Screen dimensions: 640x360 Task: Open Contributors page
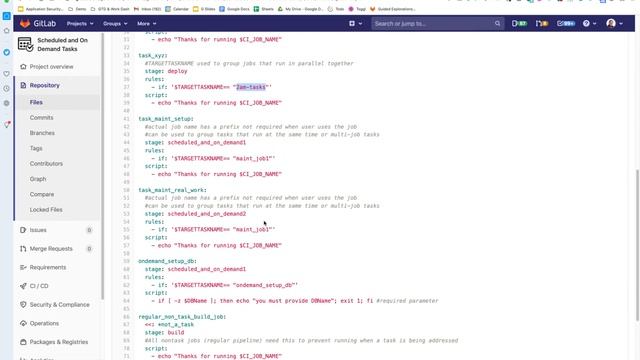pos(46,164)
